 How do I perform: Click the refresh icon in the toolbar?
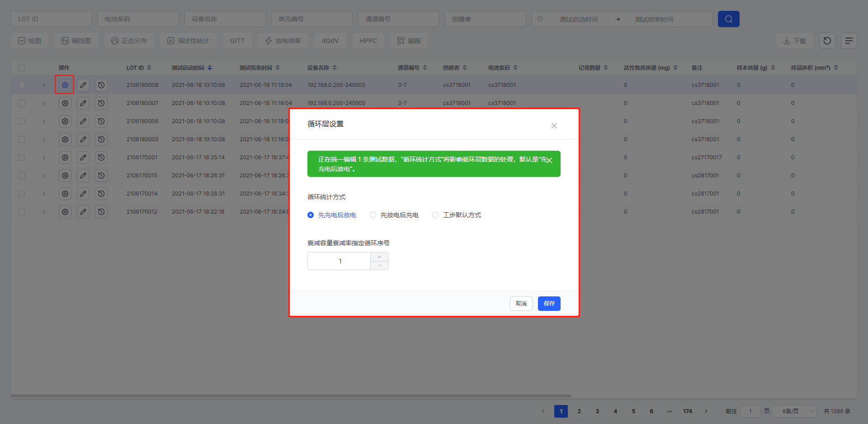827,41
